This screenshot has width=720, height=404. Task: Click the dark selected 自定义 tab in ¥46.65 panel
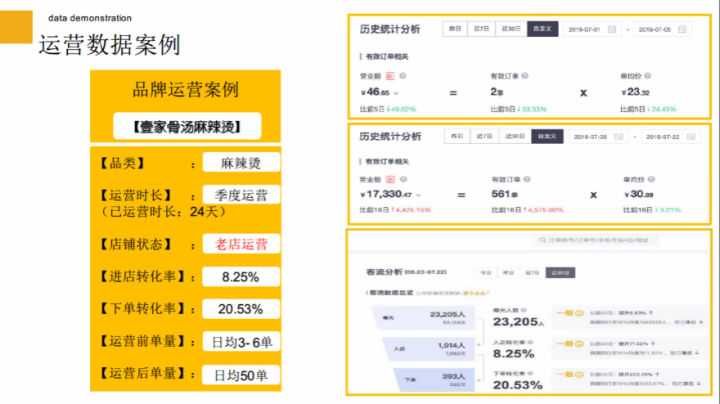[x=542, y=29]
